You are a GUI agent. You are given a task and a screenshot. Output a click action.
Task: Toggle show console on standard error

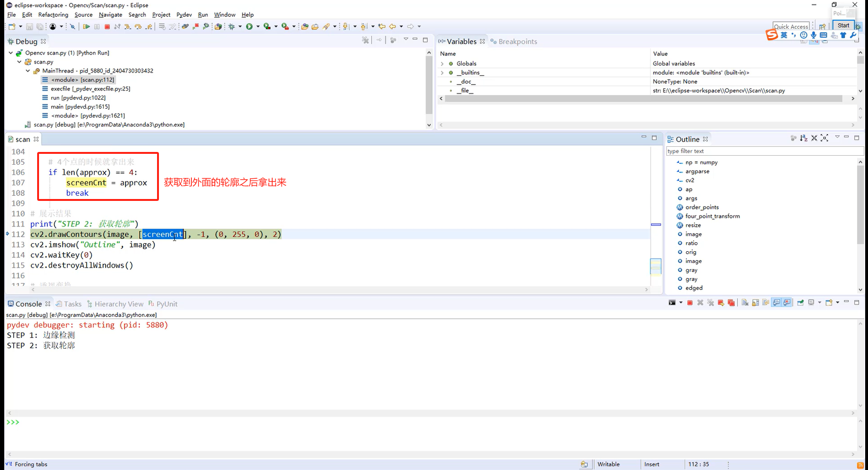787,303
